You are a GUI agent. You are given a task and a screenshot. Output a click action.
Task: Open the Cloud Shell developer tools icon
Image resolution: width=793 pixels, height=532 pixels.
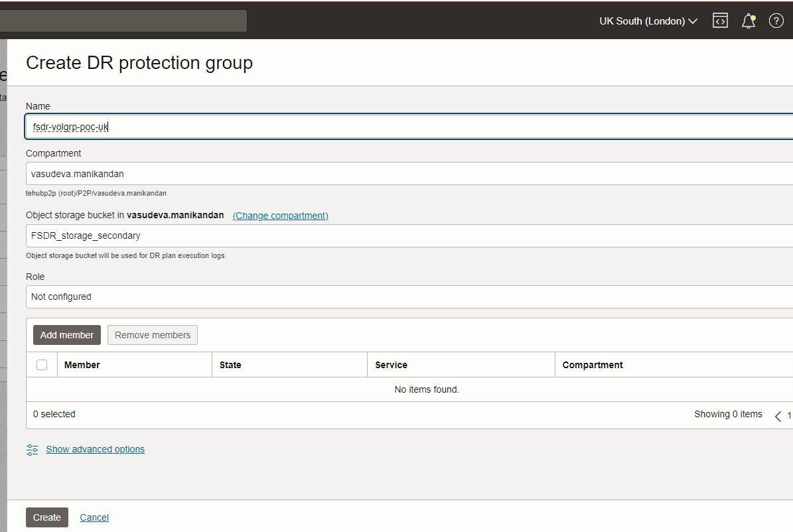[720, 21]
